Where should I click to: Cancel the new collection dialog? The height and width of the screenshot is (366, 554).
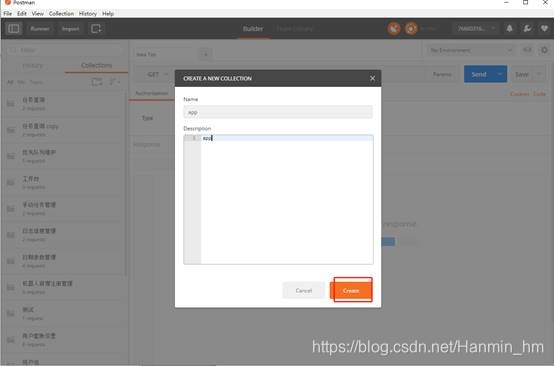coord(303,290)
